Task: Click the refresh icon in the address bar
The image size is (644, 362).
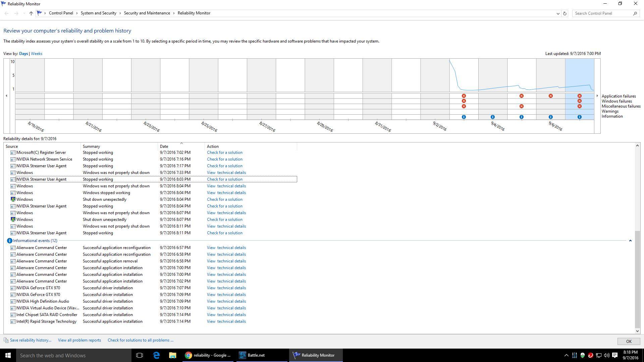Action: click(x=565, y=13)
